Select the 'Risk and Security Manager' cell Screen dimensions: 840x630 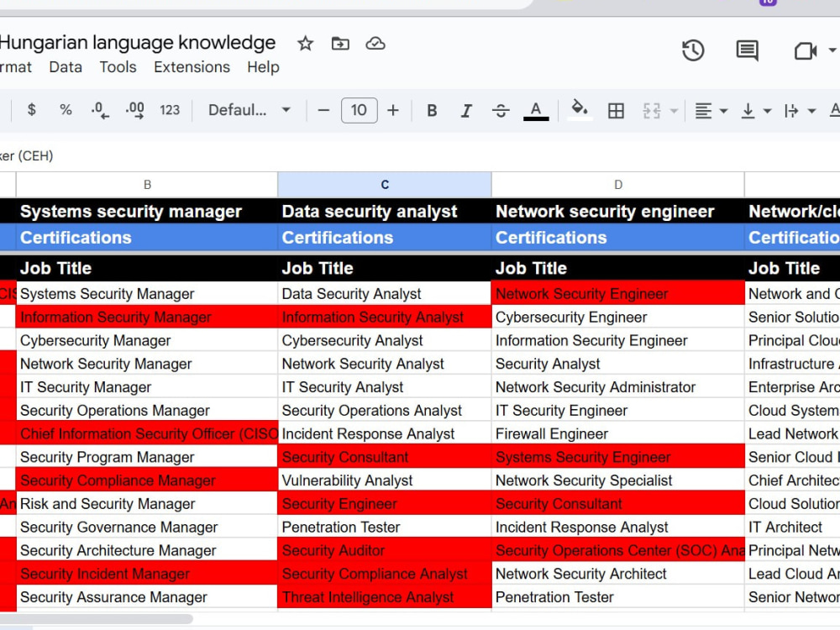(147, 503)
